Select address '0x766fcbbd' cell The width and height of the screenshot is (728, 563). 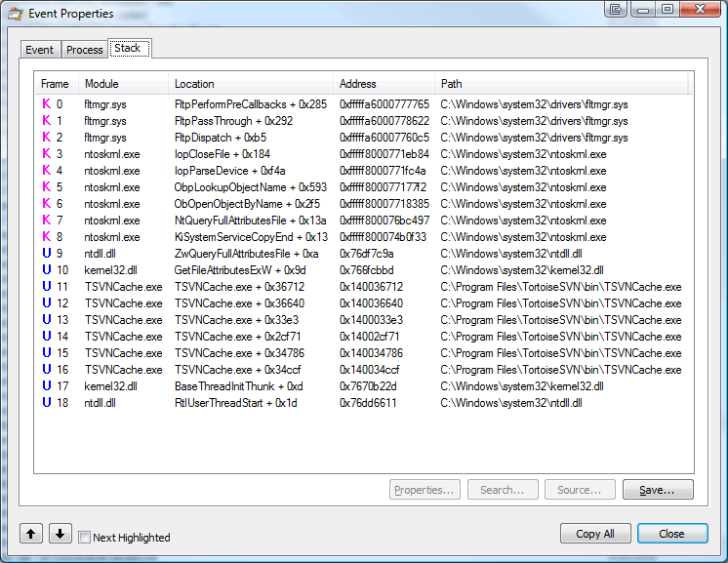tap(367, 270)
